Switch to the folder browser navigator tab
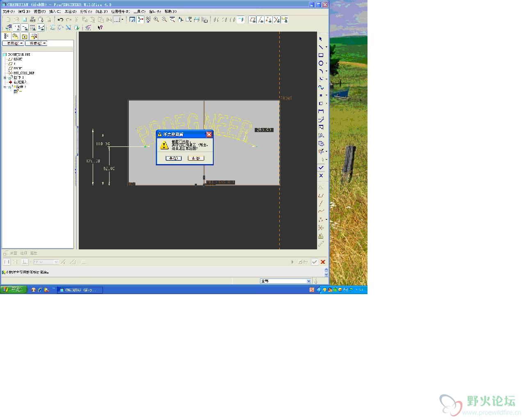 coord(15,36)
